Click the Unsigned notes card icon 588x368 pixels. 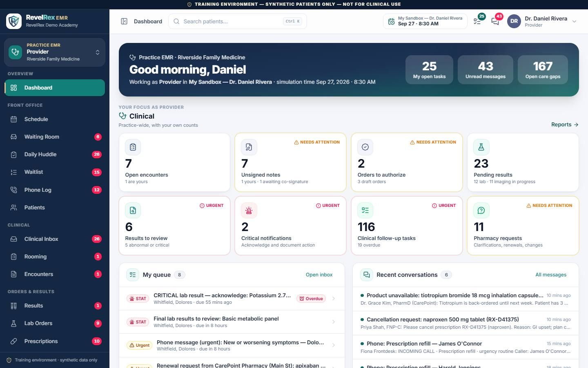(249, 147)
